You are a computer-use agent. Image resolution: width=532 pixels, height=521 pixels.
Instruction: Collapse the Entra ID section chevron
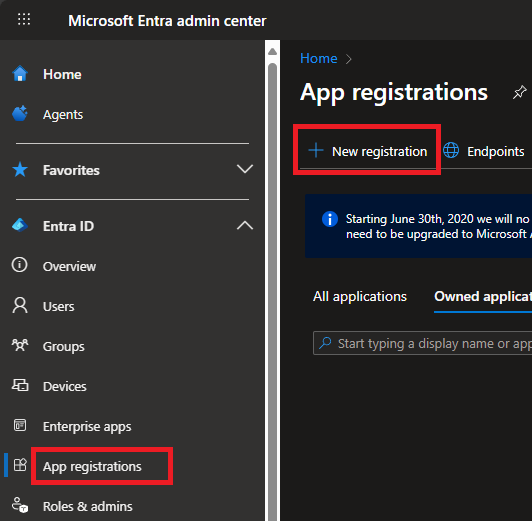[245, 225]
